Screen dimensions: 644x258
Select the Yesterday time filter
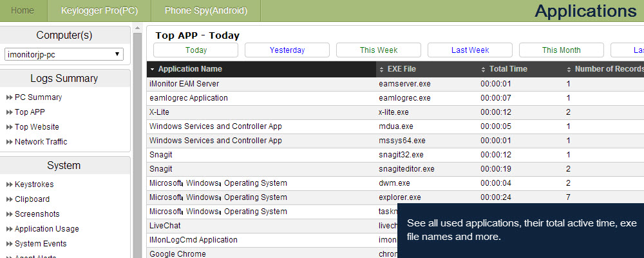287,50
